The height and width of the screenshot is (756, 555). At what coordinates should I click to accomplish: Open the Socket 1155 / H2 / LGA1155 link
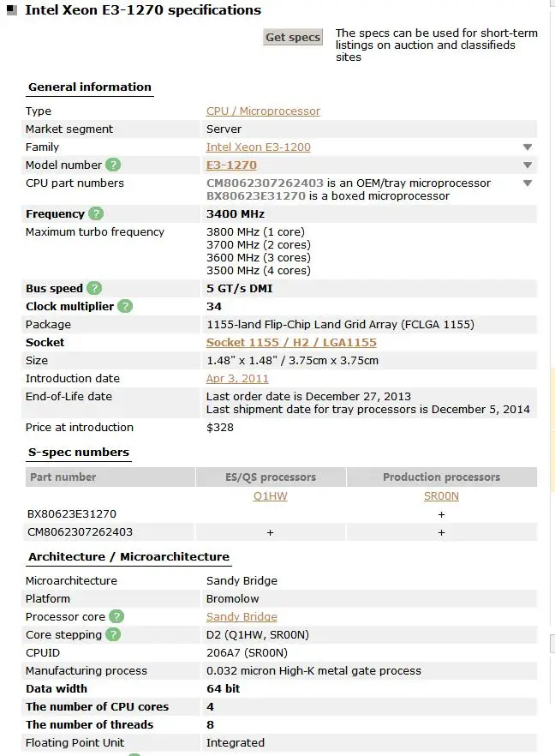[291, 343]
